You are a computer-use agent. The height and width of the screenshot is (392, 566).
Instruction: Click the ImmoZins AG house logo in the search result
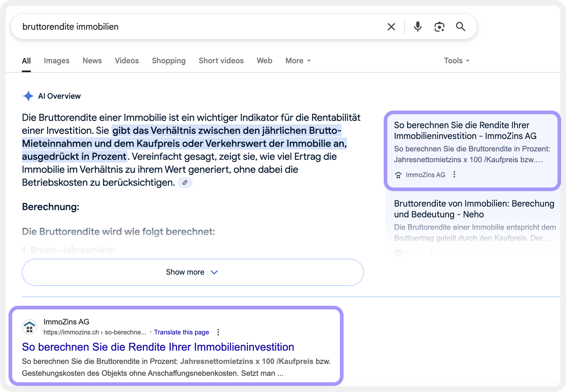pyautogui.click(x=30, y=327)
